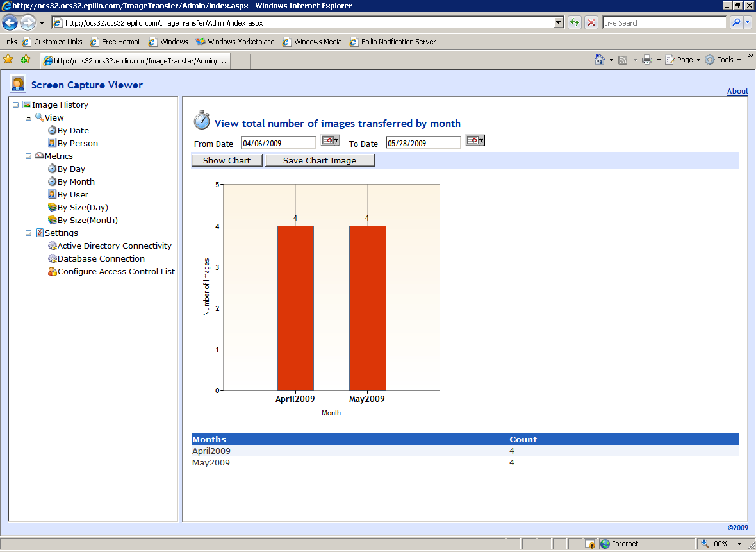This screenshot has height=552, width=756.
Task: Open the To Date calendar picker
Action: pos(475,140)
